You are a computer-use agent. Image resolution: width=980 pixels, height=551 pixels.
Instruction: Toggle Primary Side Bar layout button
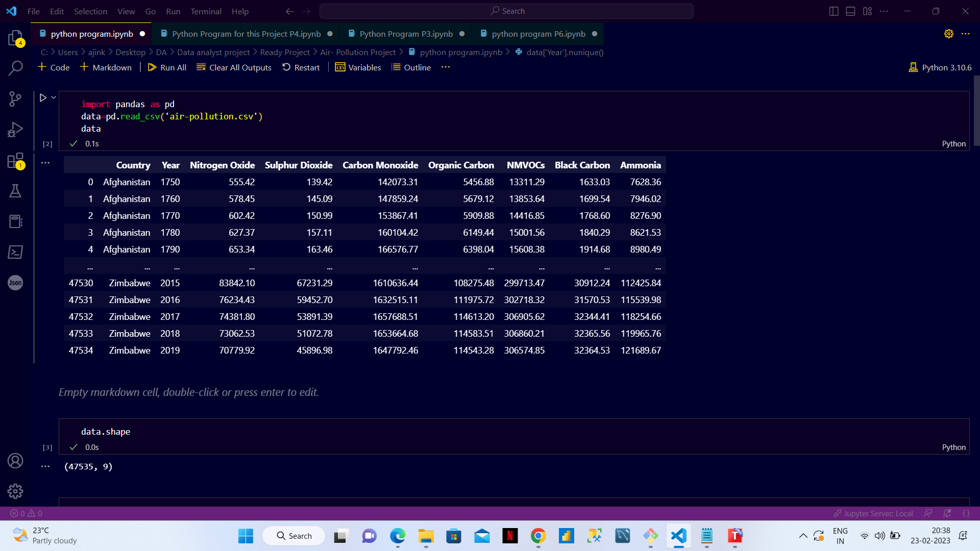[834, 11]
